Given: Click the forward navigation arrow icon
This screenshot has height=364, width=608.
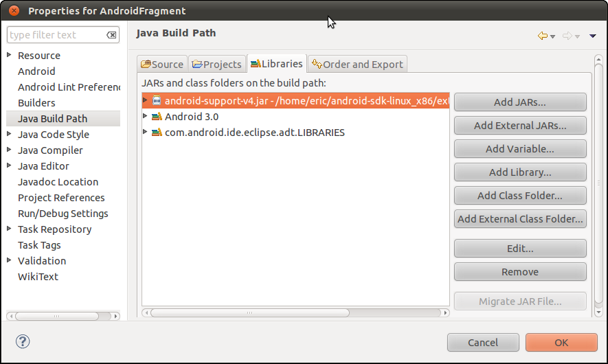Looking at the screenshot, I should [x=567, y=36].
